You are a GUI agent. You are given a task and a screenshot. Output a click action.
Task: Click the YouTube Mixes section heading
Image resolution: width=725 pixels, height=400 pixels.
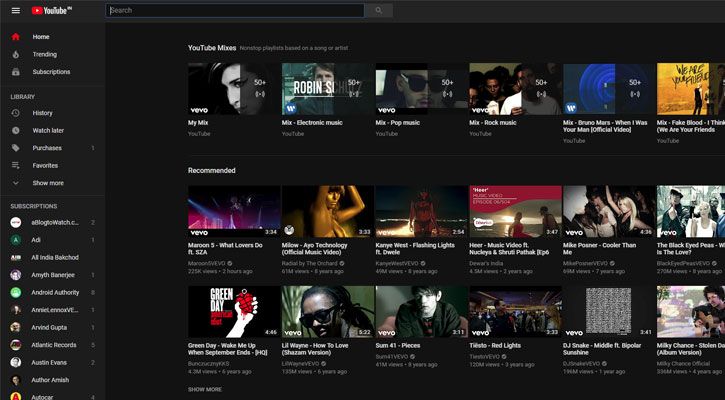[x=212, y=48]
